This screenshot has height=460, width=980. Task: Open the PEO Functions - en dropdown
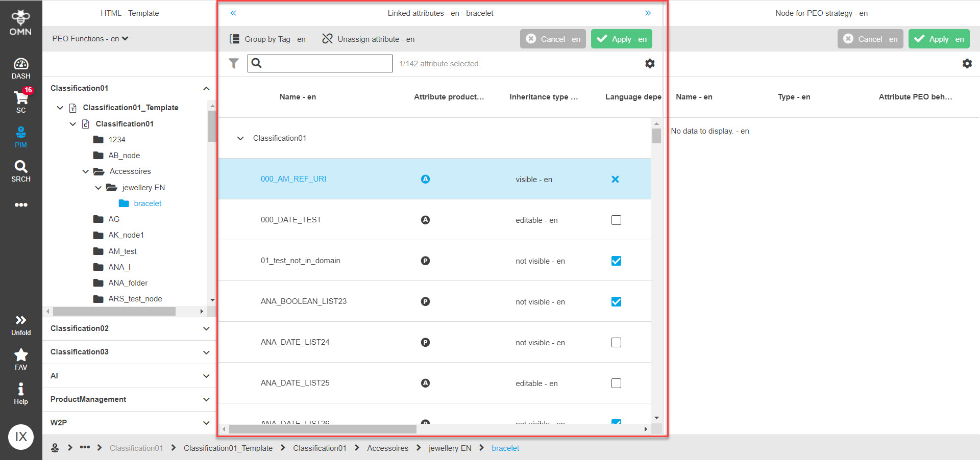[90, 38]
